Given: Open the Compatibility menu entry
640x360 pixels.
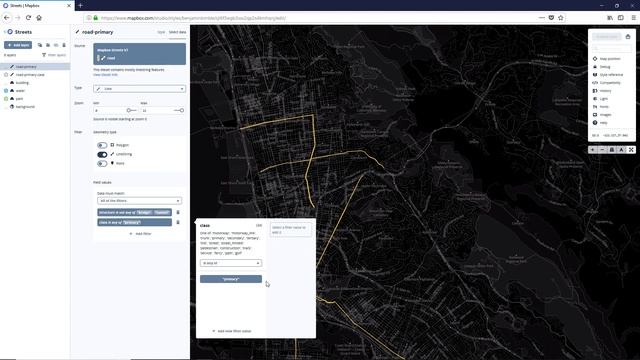Looking at the screenshot, I should [x=607, y=83].
